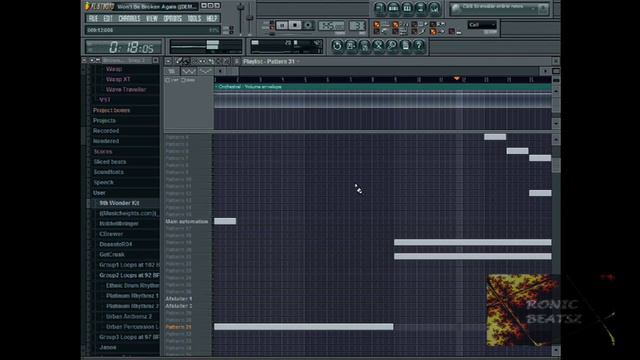This screenshot has height=360, width=640.
Task: Click the save project toolbar icon
Action: click(351, 46)
